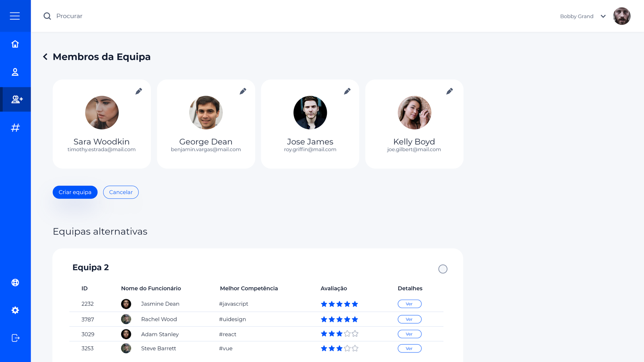Open the hamburger menu in sidebar
The image size is (644, 362).
click(x=15, y=16)
